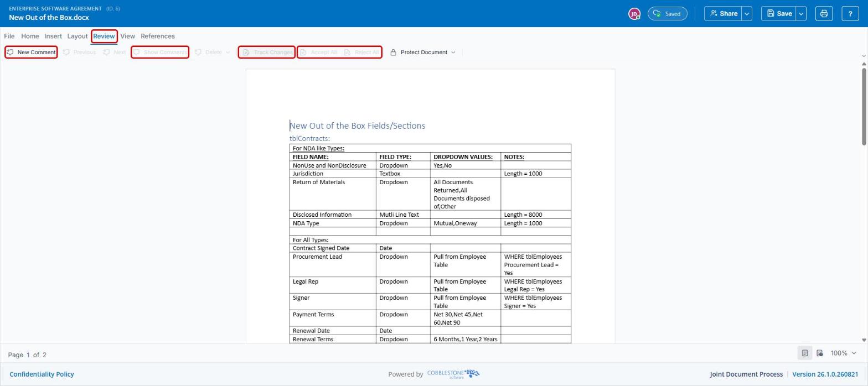Open the Save options dropdown arrow
Viewport: 868px width, 386px height.
(800, 13)
